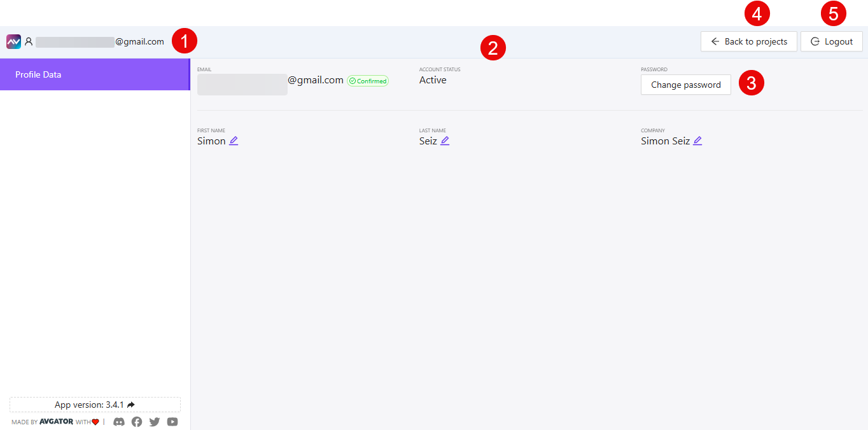868x430 pixels.
Task: Edit the last name Seiz
Action: click(x=445, y=140)
